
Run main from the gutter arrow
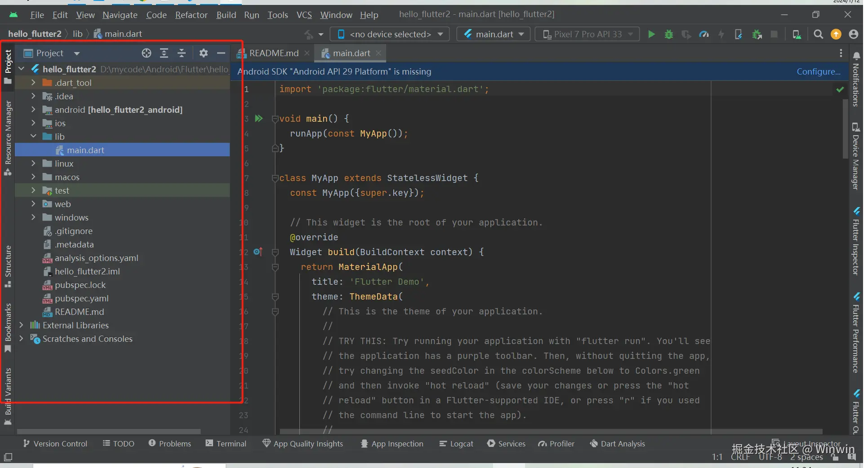pyautogui.click(x=259, y=119)
